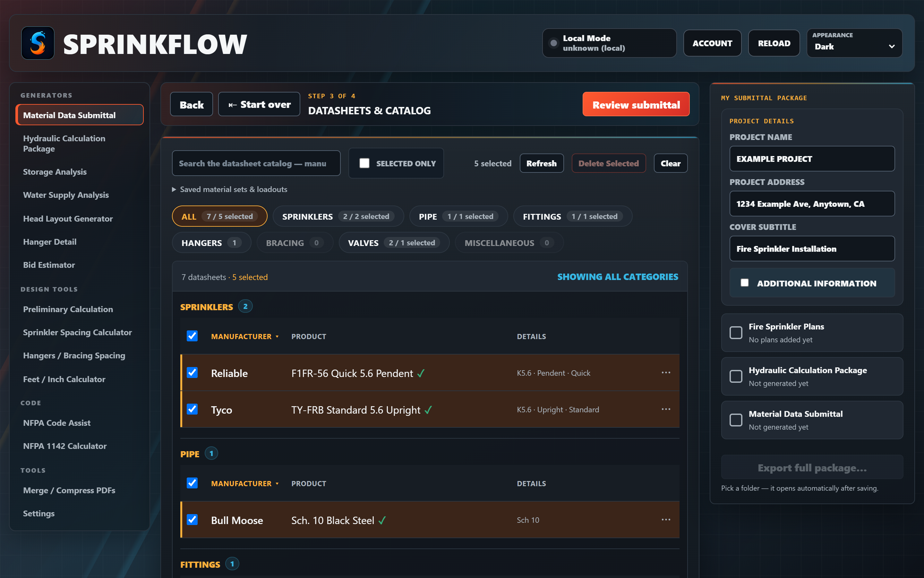Viewport: 924px width, 578px height.
Task: Edit the Project Address field
Action: (812, 204)
